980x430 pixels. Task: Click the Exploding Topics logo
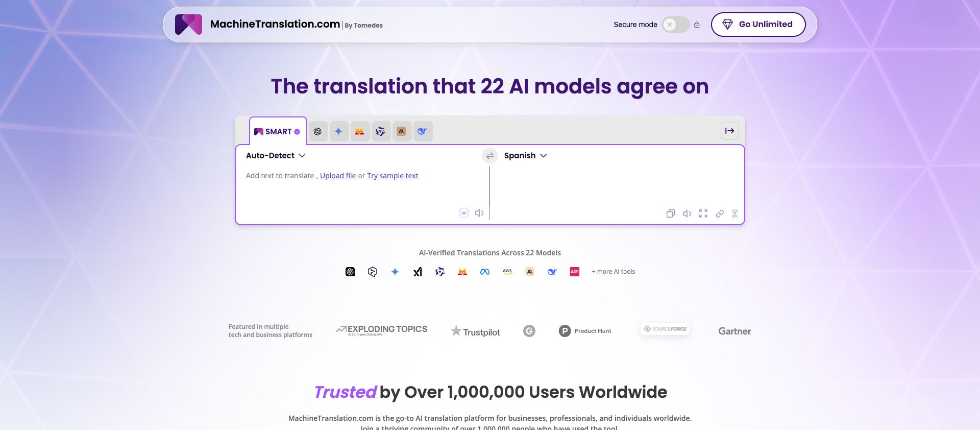click(381, 330)
